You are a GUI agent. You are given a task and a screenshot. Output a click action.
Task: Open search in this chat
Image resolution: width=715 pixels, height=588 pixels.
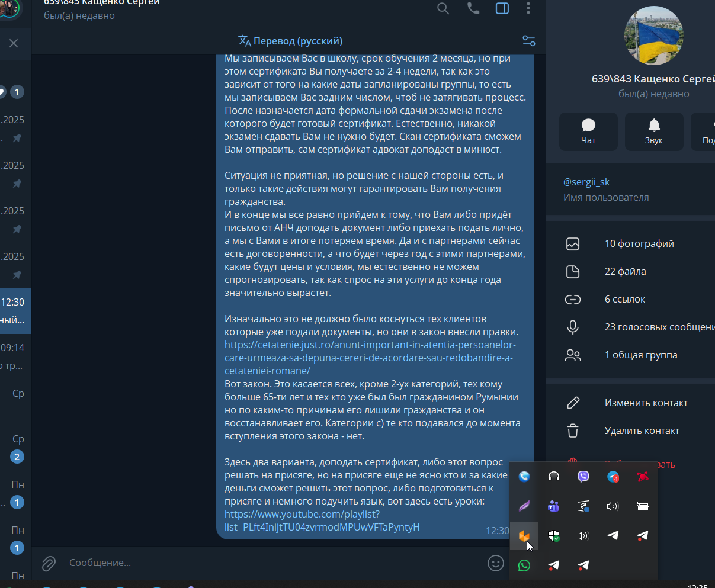[443, 8]
